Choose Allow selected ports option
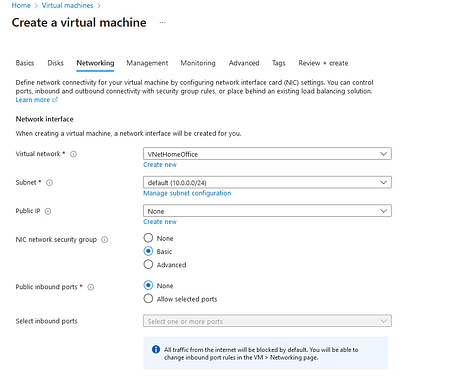 point(148,299)
